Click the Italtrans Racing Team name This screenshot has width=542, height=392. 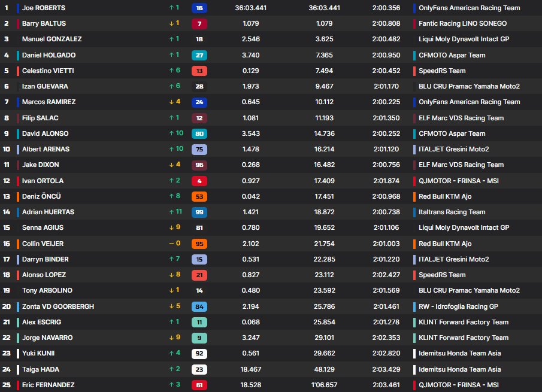click(x=452, y=212)
